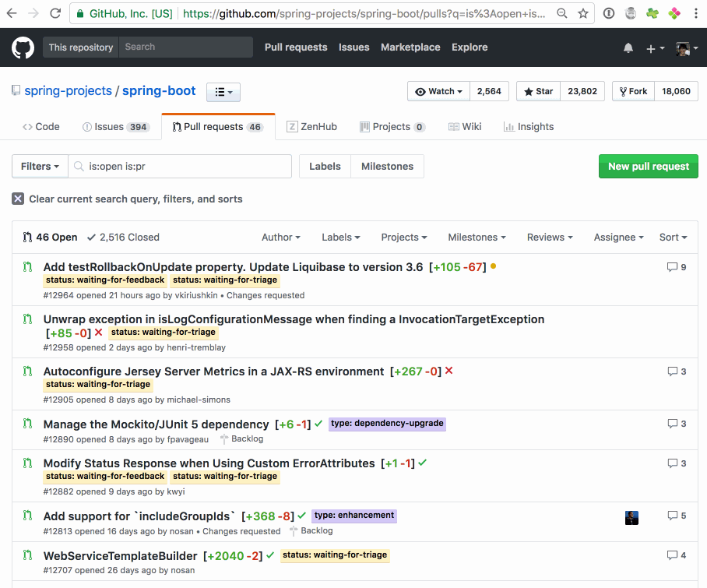The height and width of the screenshot is (588, 707).
Task: Open comments for includeGroupIds PR
Action: click(677, 516)
